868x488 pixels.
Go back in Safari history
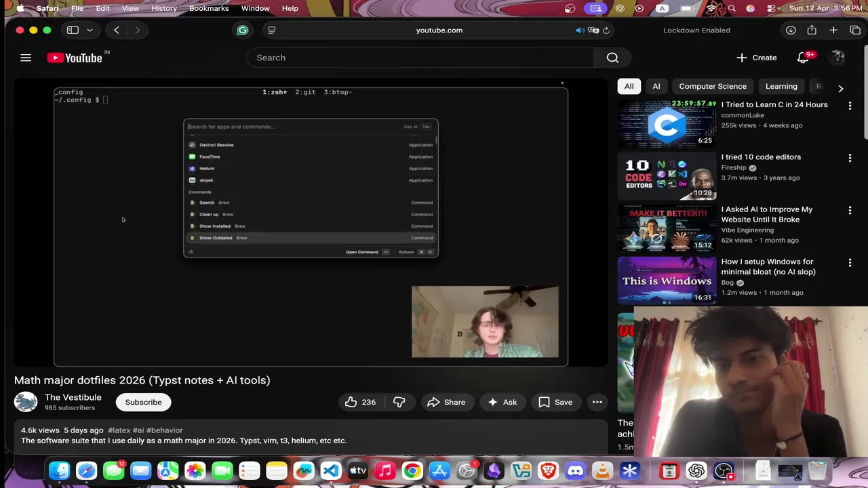(x=117, y=30)
